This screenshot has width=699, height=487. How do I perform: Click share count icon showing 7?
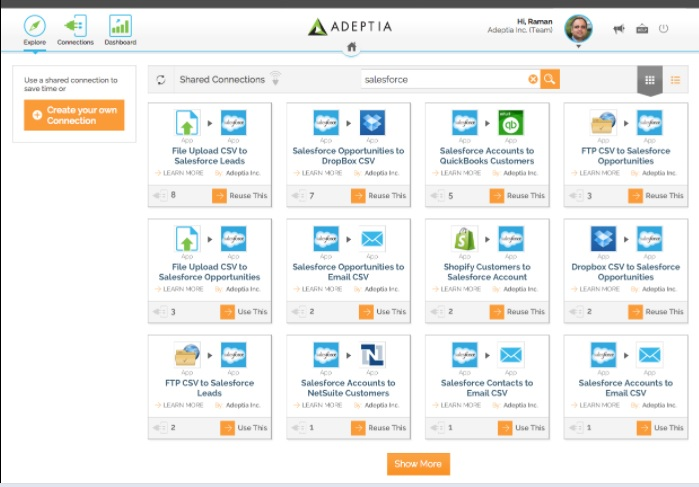[x=298, y=195]
